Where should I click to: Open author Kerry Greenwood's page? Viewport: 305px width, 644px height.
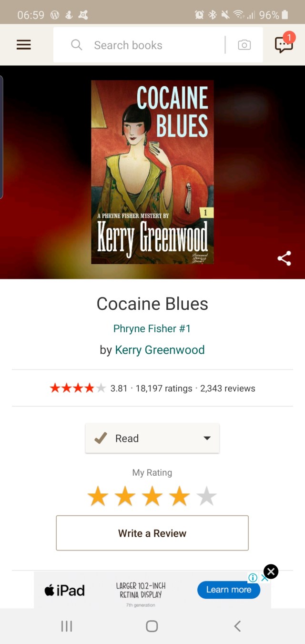pyautogui.click(x=160, y=350)
